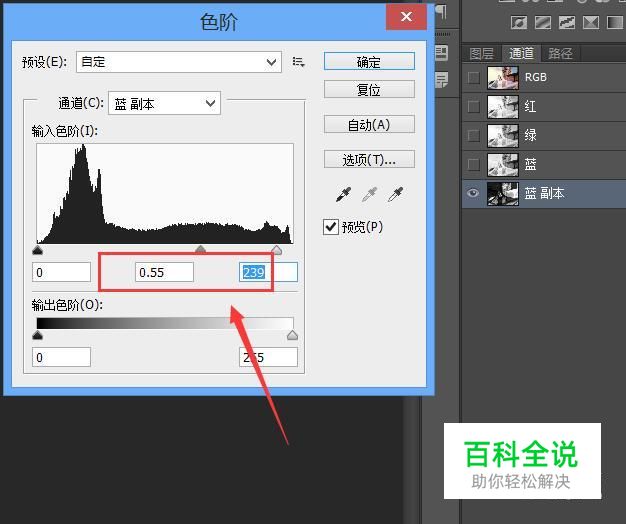This screenshot has width=626, height=524.
Task: Hide the 蓝 副本 channel eye
Action: point(473,194)
